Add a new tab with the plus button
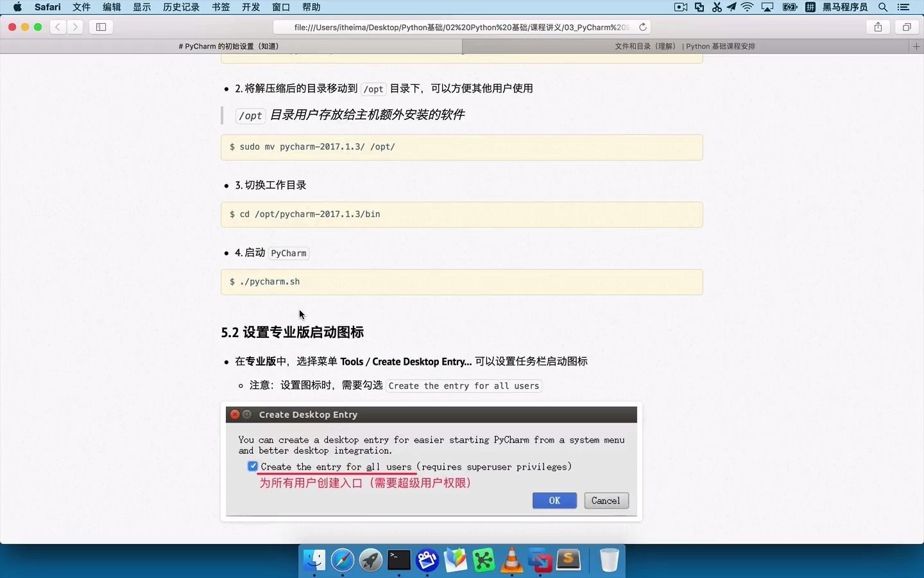 click(x=916, y=46)
